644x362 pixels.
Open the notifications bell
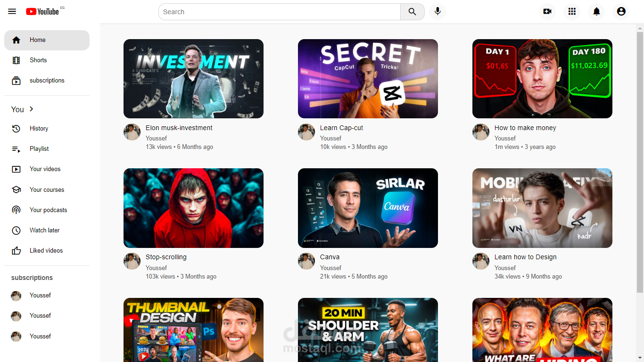point(596,11)
